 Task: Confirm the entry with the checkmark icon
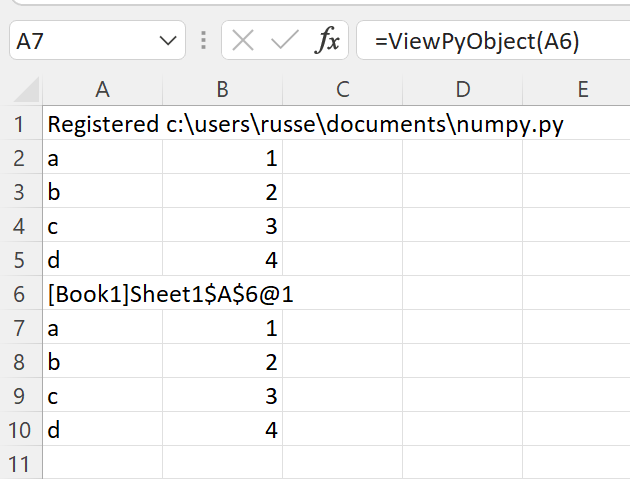coord(285,41)
